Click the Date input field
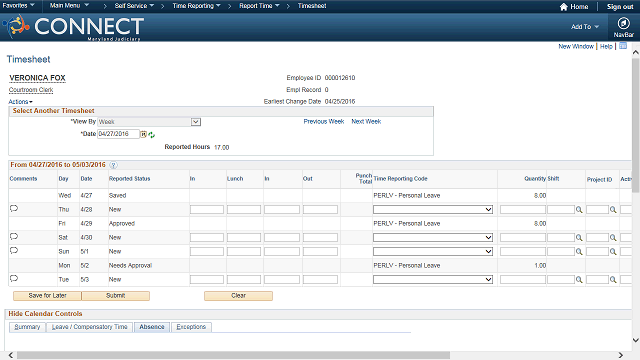This screenshot has width=640, height=360. tap(118, 134)
